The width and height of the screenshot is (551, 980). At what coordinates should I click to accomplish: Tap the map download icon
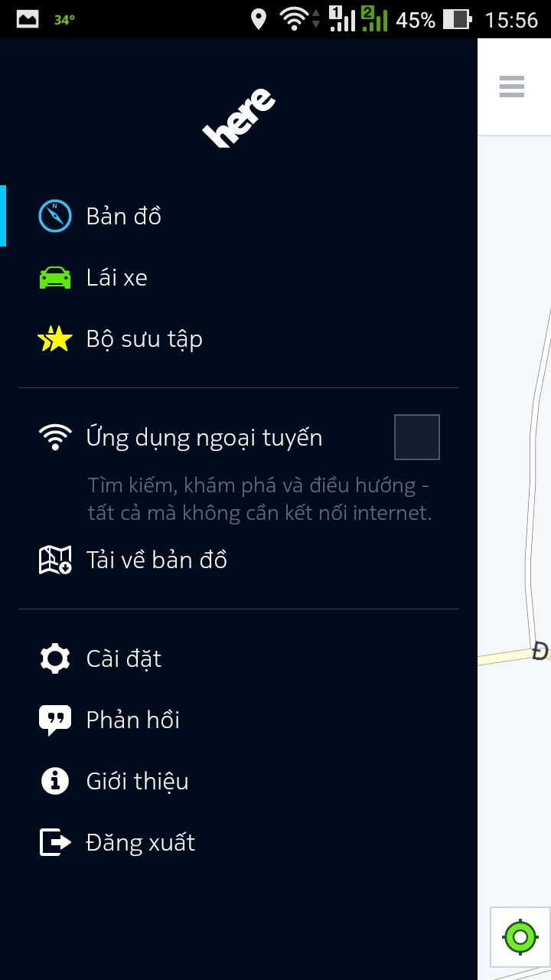(55, 560)
